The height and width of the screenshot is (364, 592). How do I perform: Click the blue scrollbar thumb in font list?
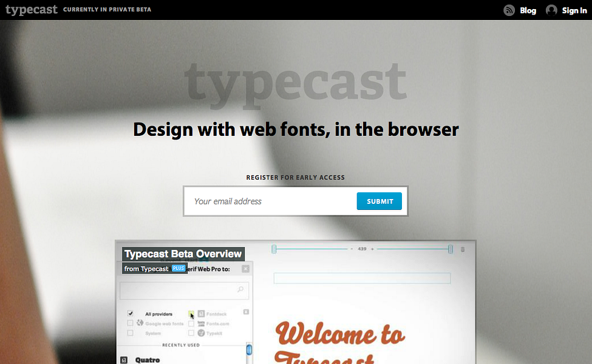click(x=249, y=349)
